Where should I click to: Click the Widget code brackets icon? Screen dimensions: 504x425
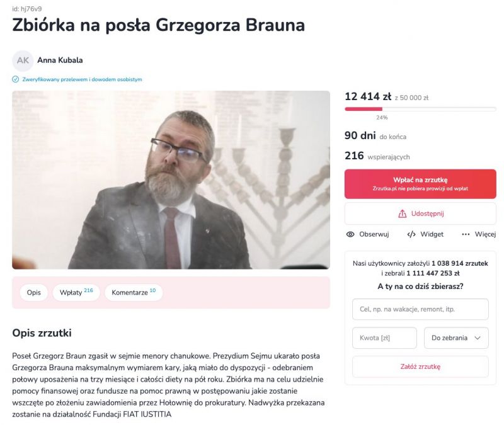point(411,234)
